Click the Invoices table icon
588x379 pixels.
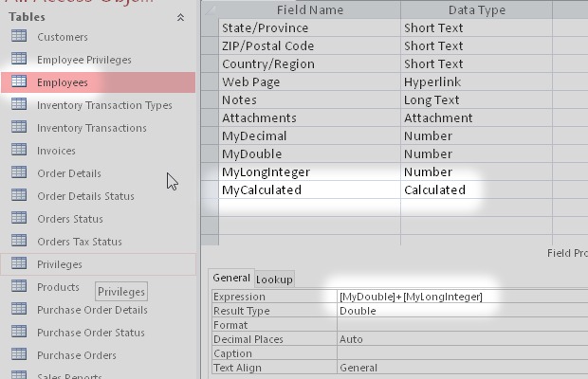coord(18,151)
